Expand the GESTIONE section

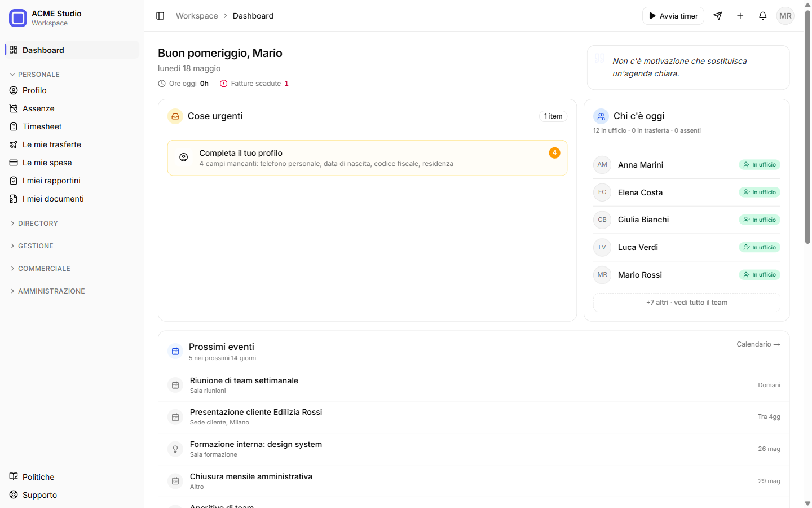(32, 246)
